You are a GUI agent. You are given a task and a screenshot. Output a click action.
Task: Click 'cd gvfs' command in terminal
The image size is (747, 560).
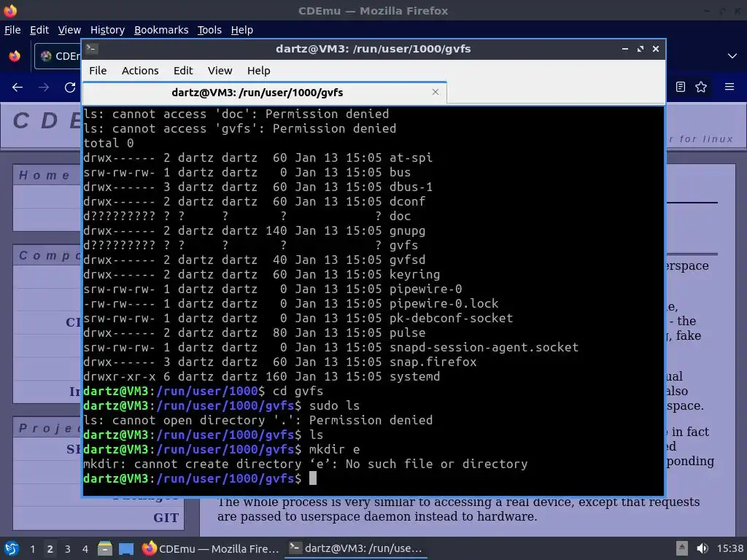298,391
